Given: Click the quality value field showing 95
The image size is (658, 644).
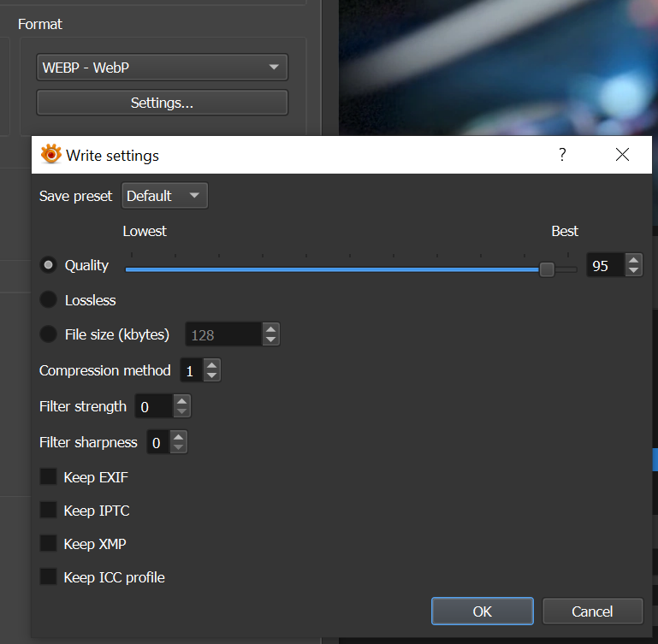Looking at the screenshot, I should click(605, 265).
